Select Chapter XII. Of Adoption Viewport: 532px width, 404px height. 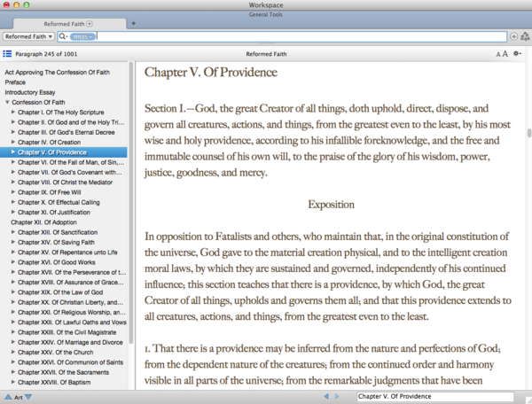(x=43, y=222)
